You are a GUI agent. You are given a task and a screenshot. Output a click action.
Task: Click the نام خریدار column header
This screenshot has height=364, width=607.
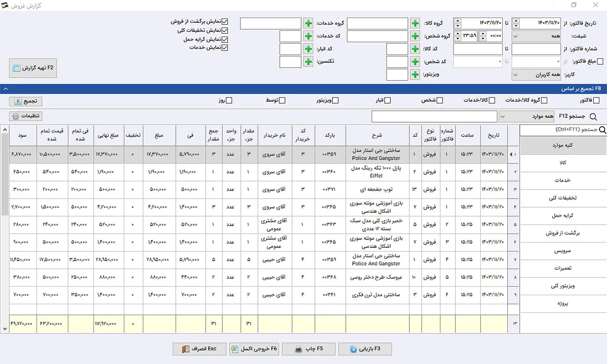click(275, 136)
